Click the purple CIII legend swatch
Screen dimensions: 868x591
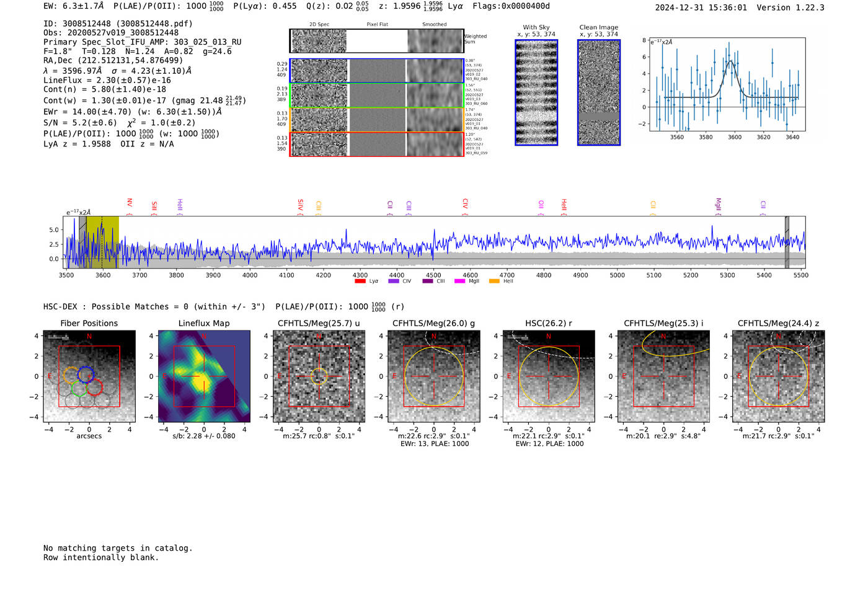pos(428,282)
